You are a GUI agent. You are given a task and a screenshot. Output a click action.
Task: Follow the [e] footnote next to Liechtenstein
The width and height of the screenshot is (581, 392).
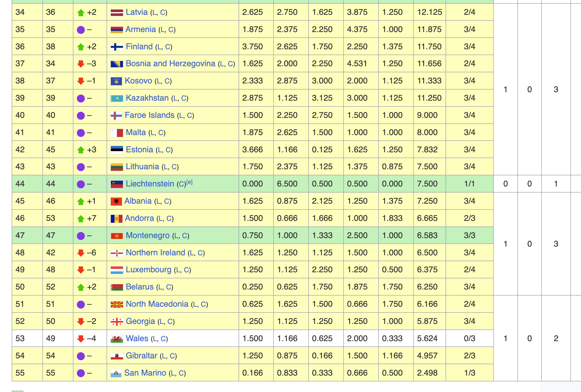pyautogui.click(x=189, y=182)
